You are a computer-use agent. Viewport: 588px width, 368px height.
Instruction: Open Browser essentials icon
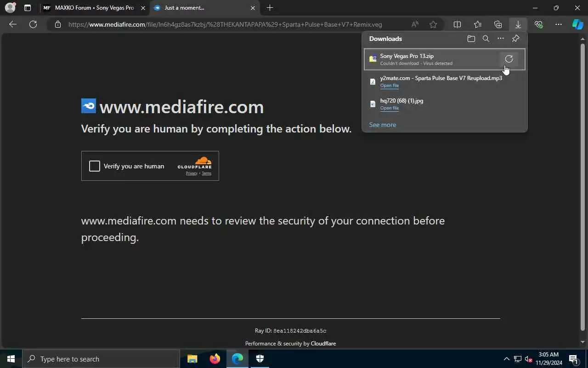[538, 24]
